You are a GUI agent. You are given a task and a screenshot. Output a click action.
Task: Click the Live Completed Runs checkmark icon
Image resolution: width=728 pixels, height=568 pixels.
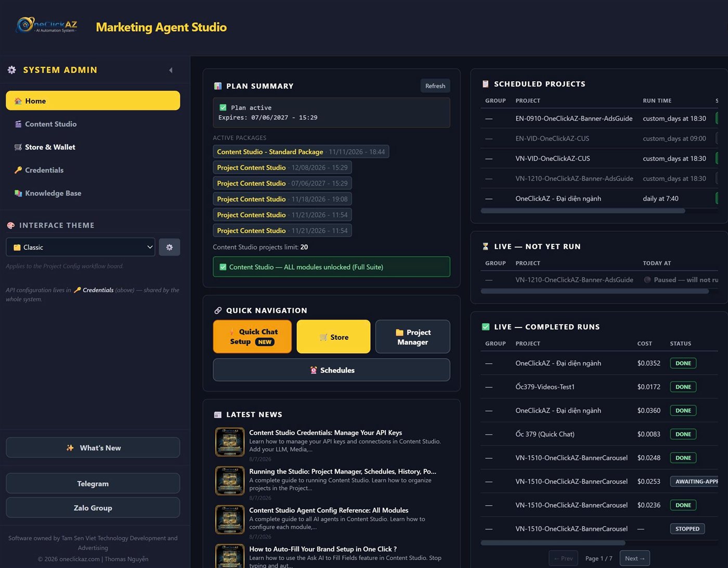point(486,327)
